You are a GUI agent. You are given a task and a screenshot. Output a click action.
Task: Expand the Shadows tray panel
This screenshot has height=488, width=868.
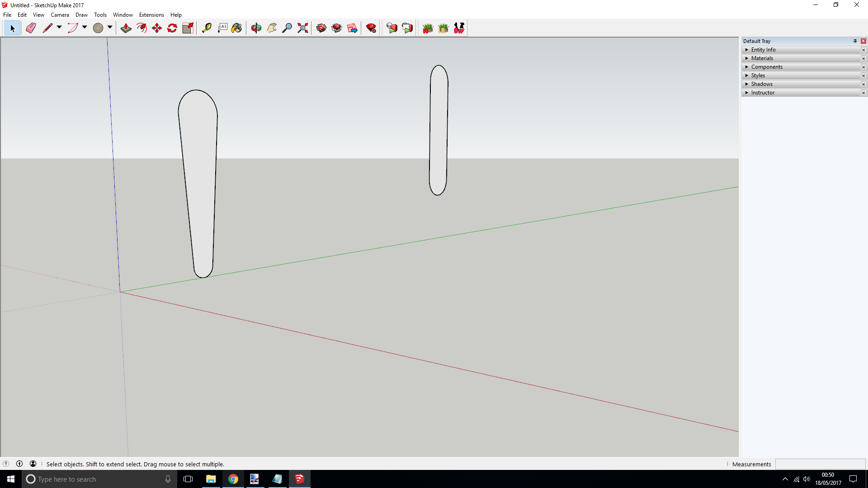coord(762,84)
